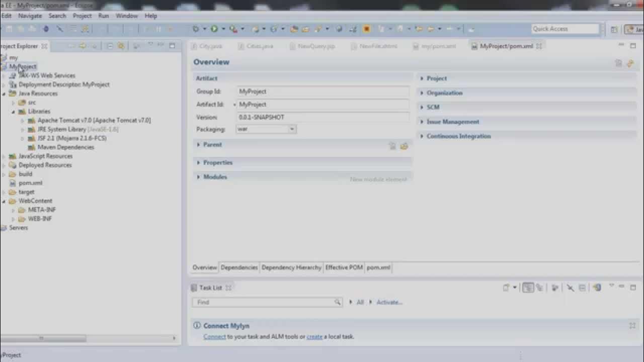Expand the Issue Management section
This screenshot has width=644, height=362.
[422, 122]
